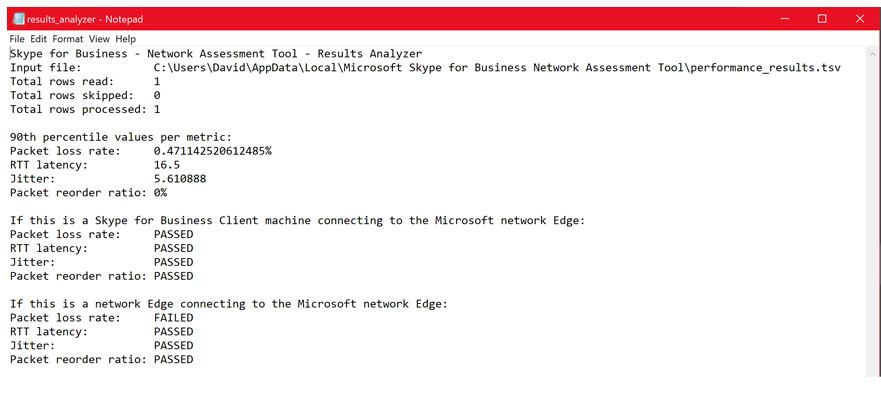This screenshot has height=394, width=881.
Task: Click the vertical scrollbar up arrow
Action: coord(873,54)
